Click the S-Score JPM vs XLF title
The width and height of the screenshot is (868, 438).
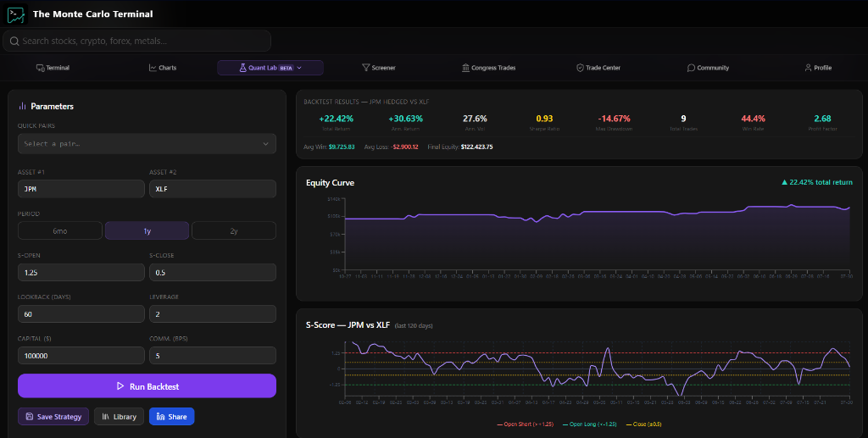coord(348,324)
